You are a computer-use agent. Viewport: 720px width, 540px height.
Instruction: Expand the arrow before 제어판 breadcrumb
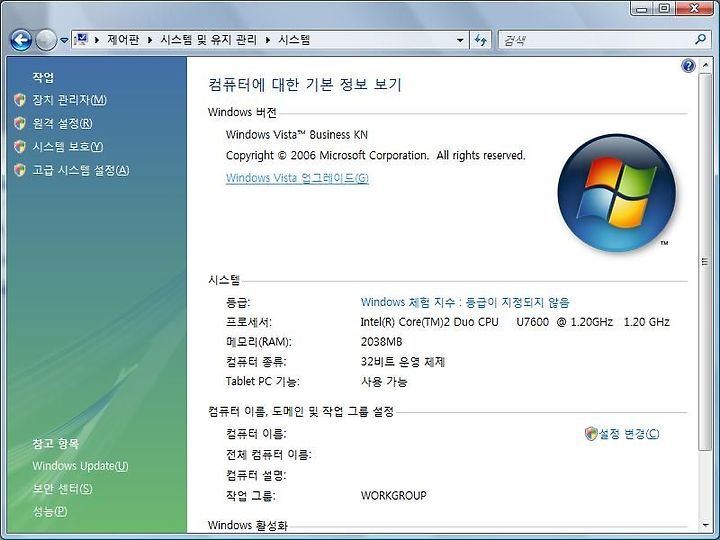(x=97, y=40)
